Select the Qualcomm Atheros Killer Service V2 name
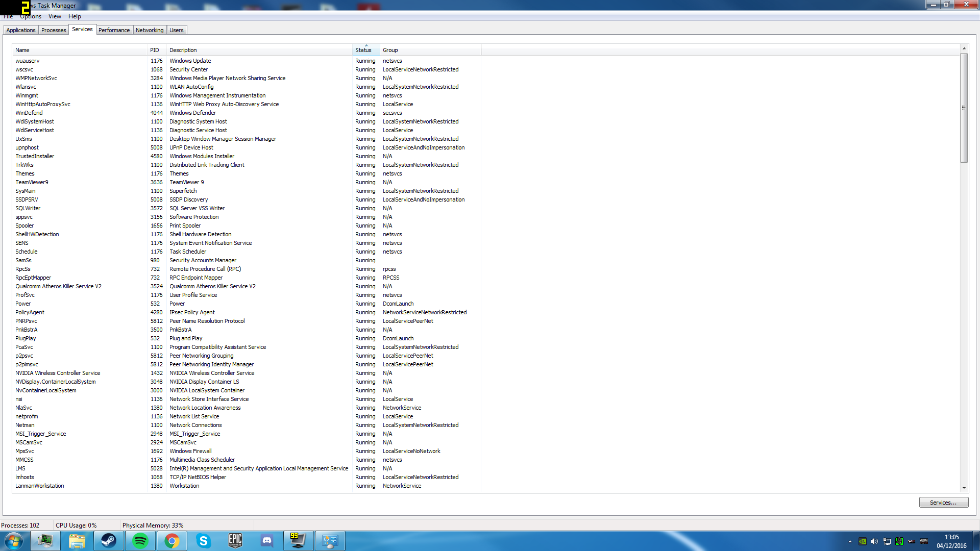The height and width of the screenshot is (551, 980). tap(58, 286)
